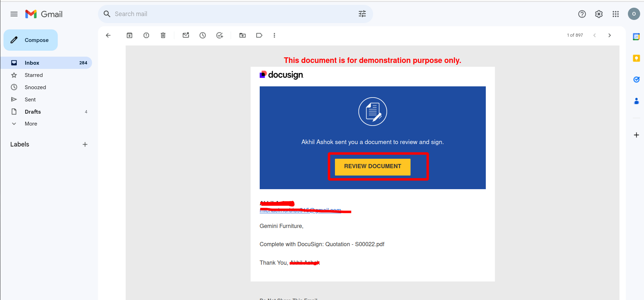Viewport: 644px width, 300px height.
Task: Click the Labels heading
Action: tap(20, 144)
